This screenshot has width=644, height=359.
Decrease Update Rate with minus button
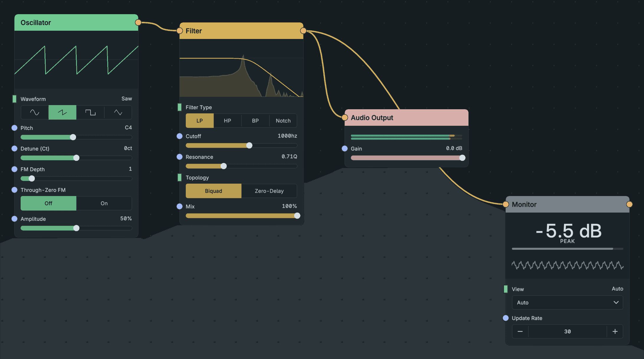point(520,332)
